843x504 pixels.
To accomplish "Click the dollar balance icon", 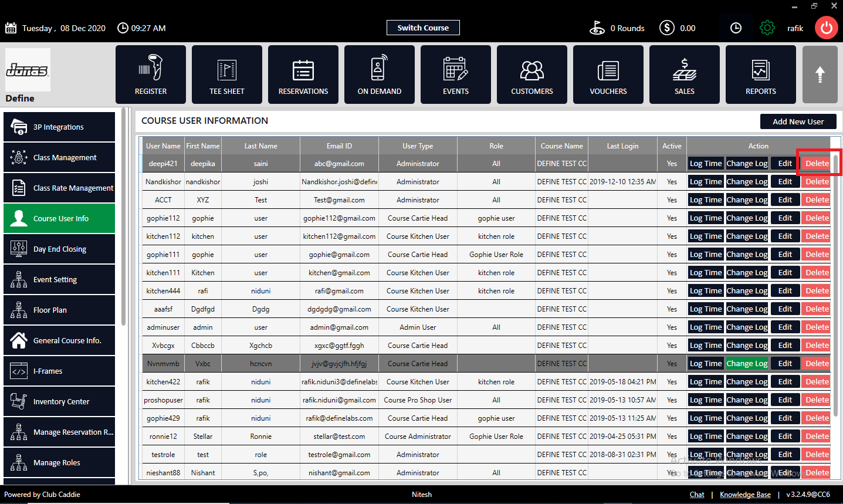I will click(666, 28).
